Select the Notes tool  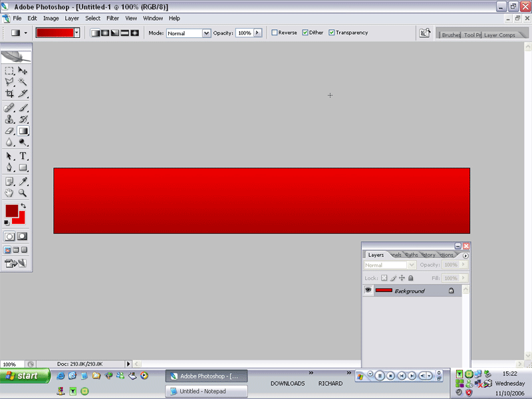pos(9,182)
